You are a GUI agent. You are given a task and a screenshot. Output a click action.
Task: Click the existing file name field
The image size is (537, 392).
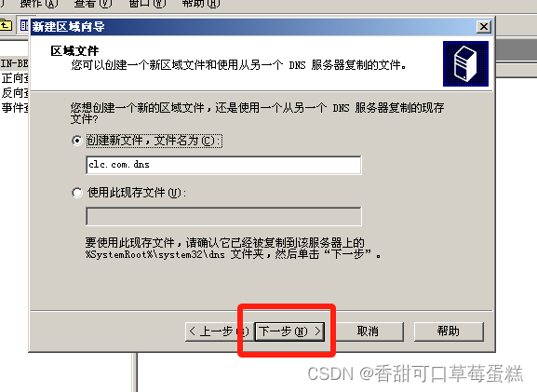[223, 216]
